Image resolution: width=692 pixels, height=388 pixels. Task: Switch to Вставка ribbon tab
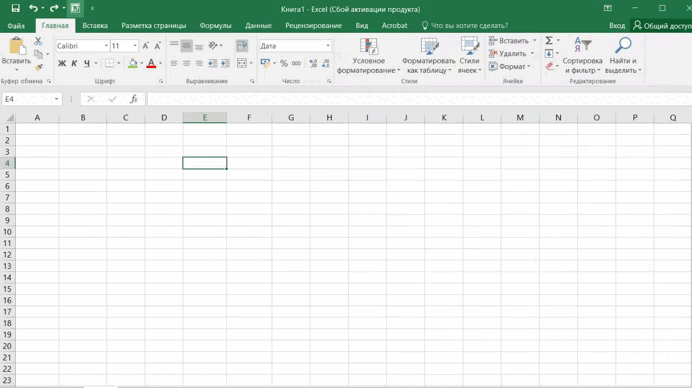click(95, 26)
